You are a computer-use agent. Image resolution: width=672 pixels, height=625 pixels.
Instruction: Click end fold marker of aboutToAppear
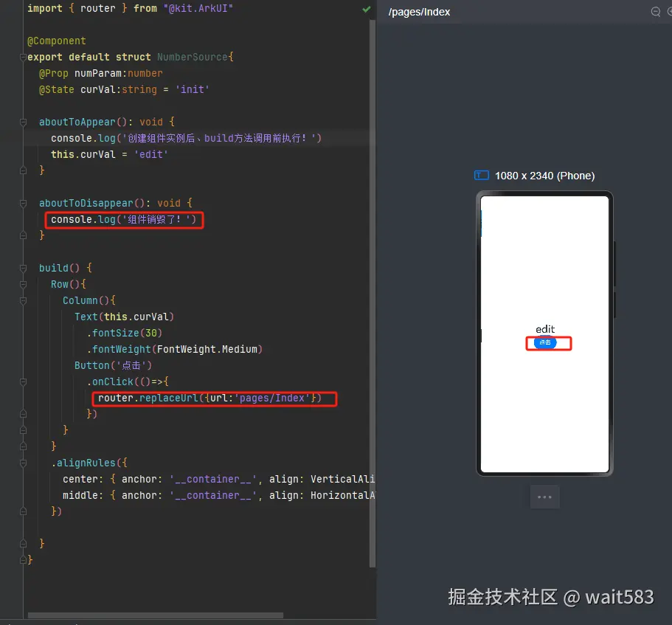pos(23,170)
